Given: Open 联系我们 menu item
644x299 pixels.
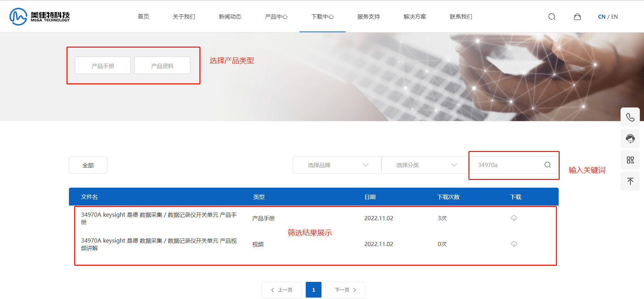Looking at the screenshot, I should tap(461, 16).
